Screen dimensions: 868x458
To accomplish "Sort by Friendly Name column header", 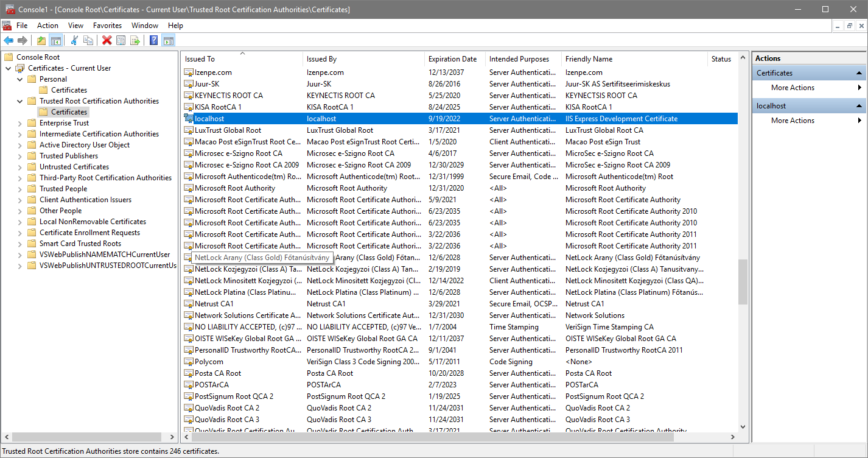I will (x=635, y=59).
